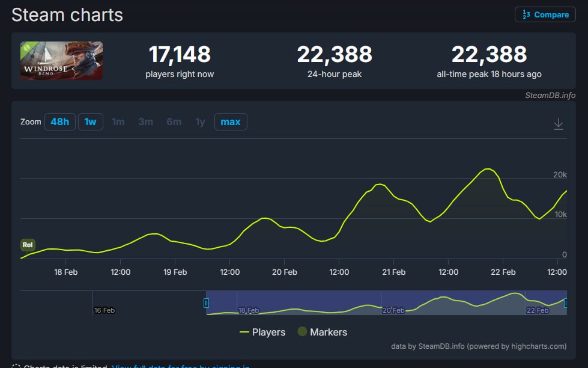The height and width of the screenshot is (368, 588).
Task: Click the download chart icon
Action: coord(558,123)
